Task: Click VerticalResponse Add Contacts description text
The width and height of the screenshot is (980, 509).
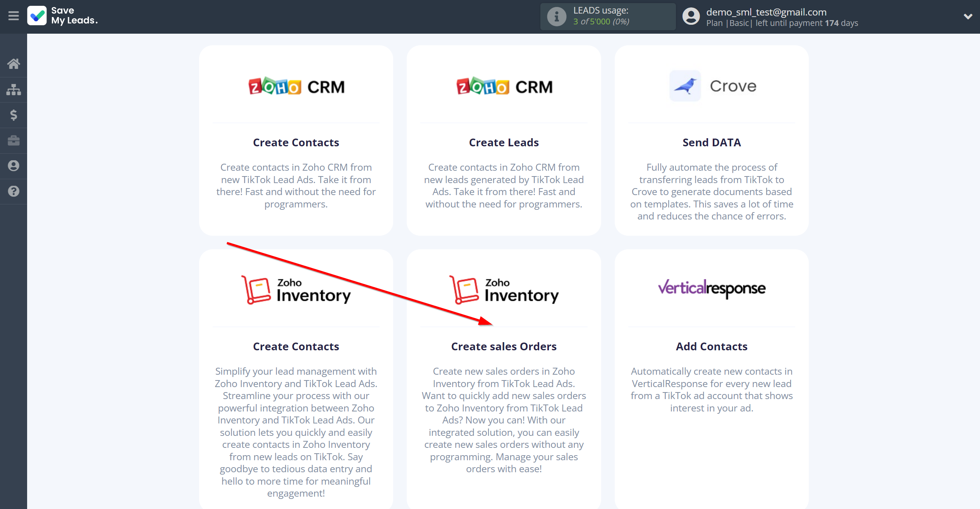Action: click(712, 390)
